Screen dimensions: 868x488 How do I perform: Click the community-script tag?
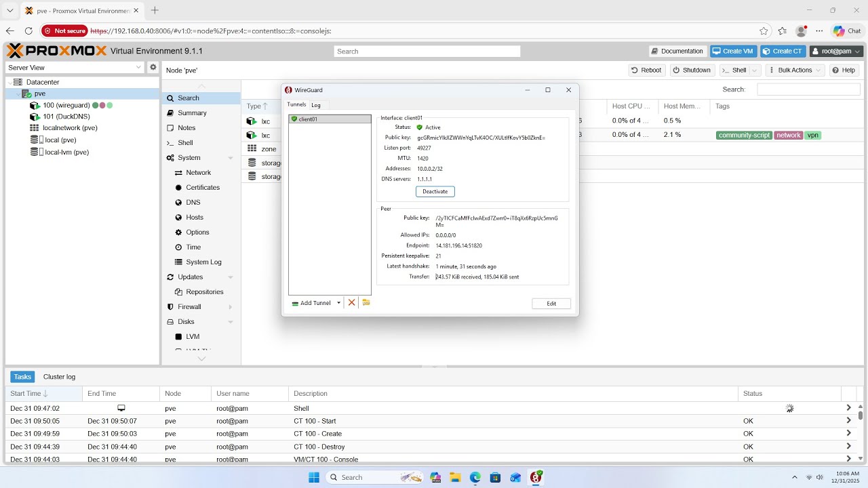tap(744, 136)
